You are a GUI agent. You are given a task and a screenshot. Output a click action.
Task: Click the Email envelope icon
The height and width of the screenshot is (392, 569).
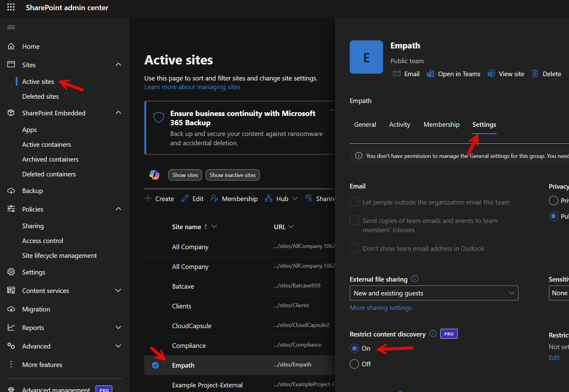point(397,74)
